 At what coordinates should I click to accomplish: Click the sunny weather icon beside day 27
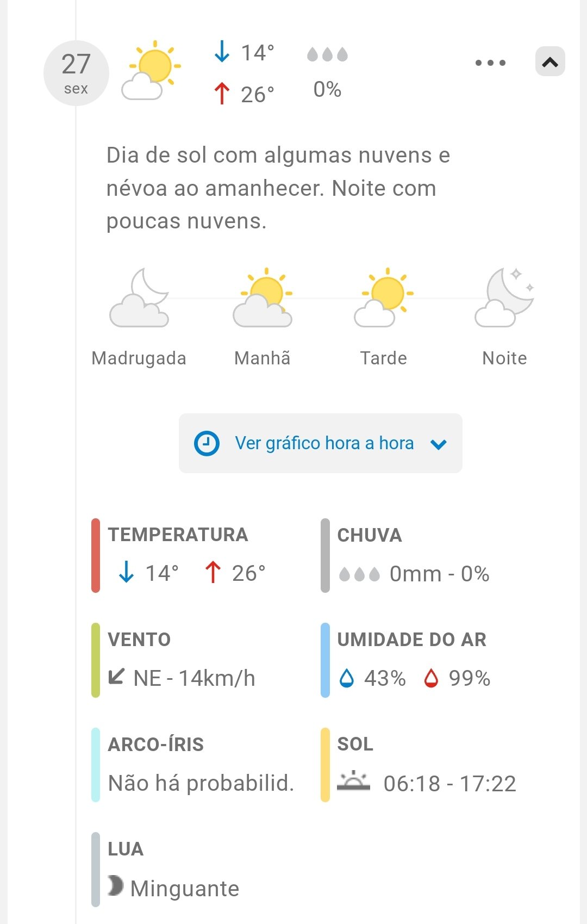click(152, 71)
